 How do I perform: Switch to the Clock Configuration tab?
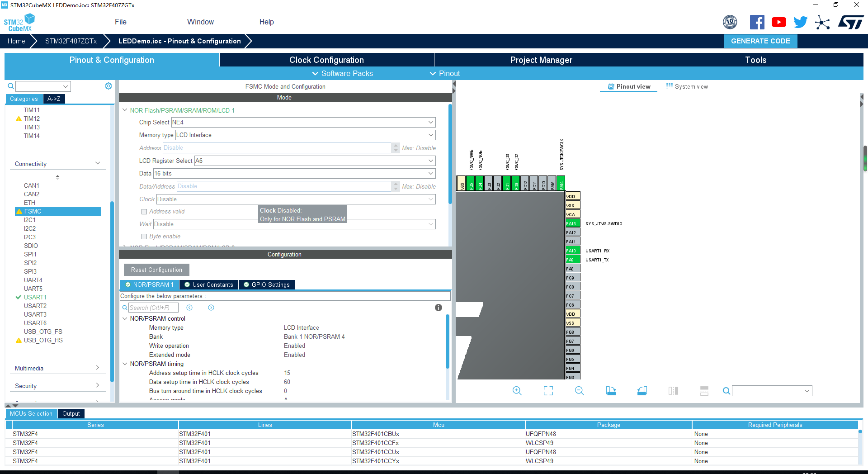[x=326, y=60]
